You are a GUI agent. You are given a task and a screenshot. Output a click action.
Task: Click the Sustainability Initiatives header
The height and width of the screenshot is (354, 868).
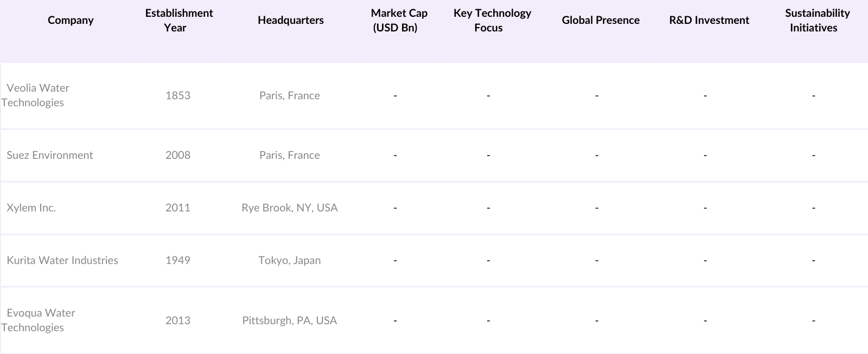[x=817, y=21]
